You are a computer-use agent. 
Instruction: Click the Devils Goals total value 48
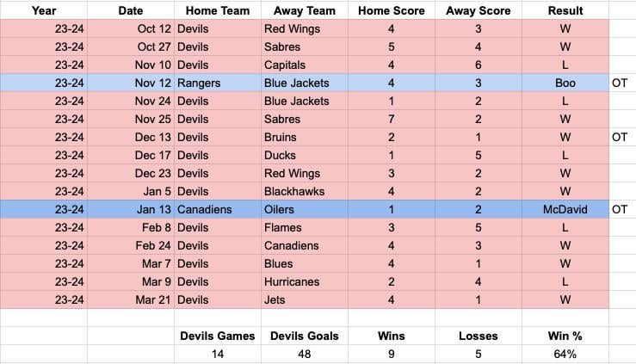tap(304, 354)
